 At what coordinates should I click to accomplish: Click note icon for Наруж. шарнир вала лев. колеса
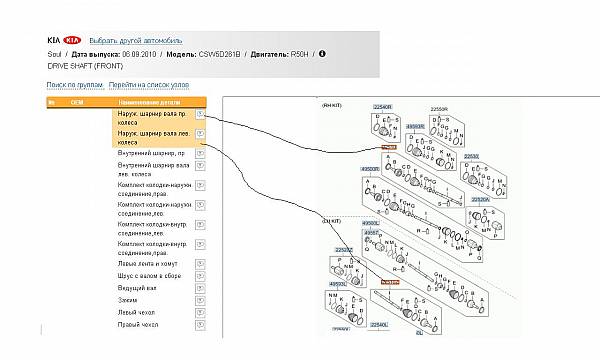pos(200,134)
